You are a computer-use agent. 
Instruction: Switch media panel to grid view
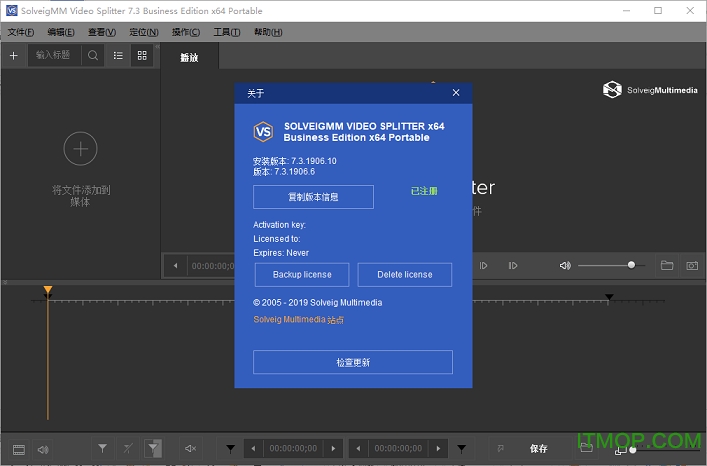click(142, 55)
